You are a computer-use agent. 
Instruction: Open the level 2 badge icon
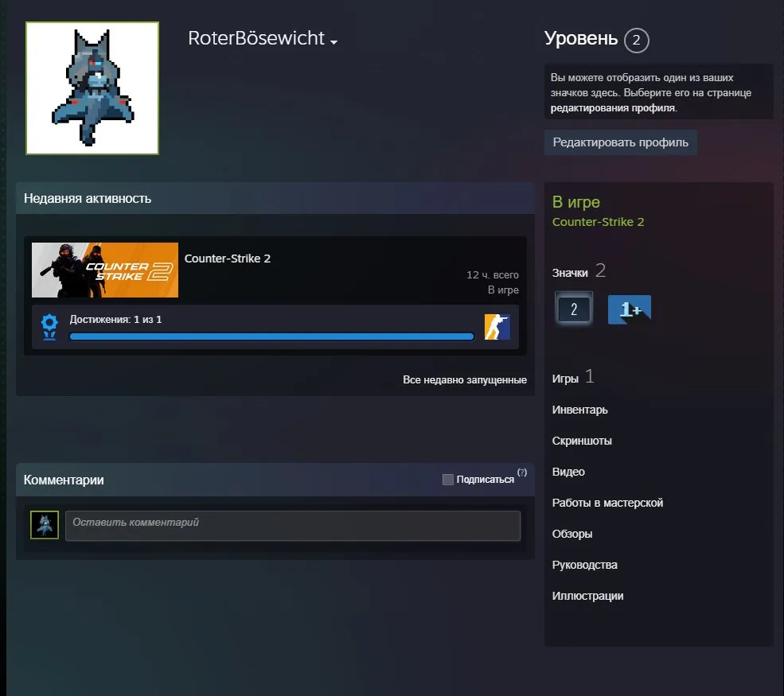coord(574,309)
